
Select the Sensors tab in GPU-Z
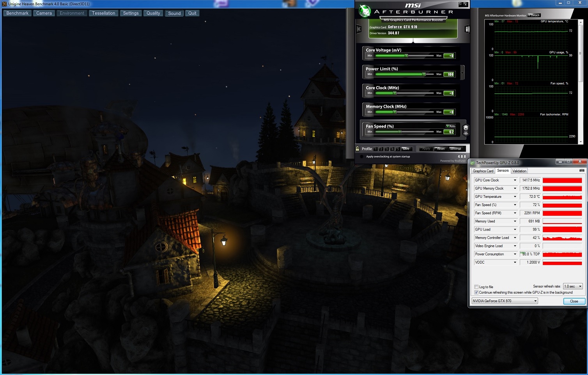503,171
